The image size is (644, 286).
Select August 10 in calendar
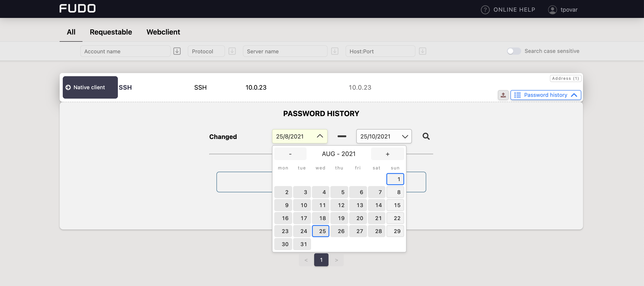click(x=302, y=205)
